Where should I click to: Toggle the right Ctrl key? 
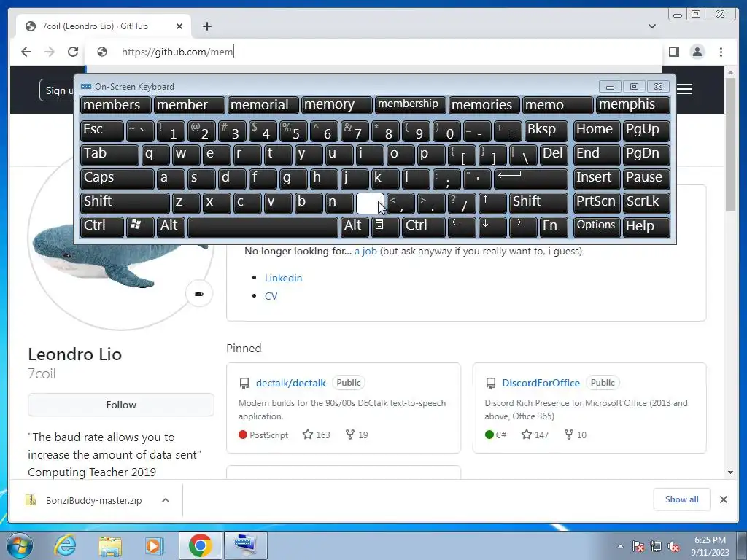[x=424, y=227]
